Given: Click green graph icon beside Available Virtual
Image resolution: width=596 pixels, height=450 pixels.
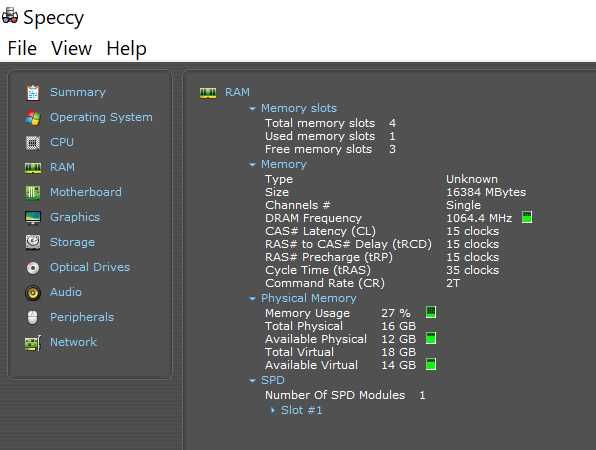Looking at the screenshot, I should click(x=431, y=364).
